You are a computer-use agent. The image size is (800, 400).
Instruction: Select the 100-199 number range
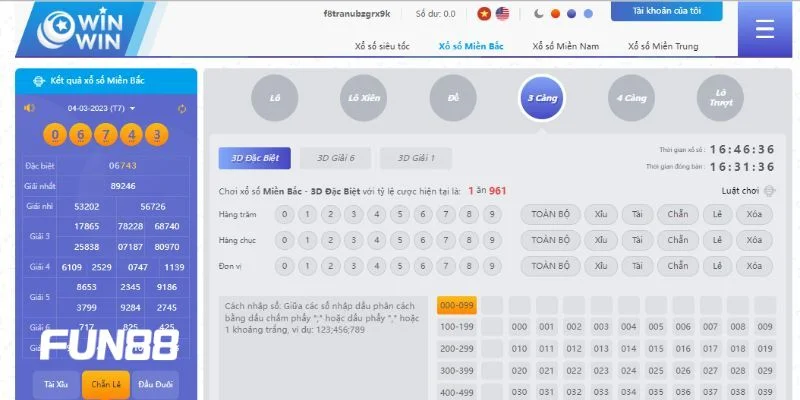coord(457,327)
